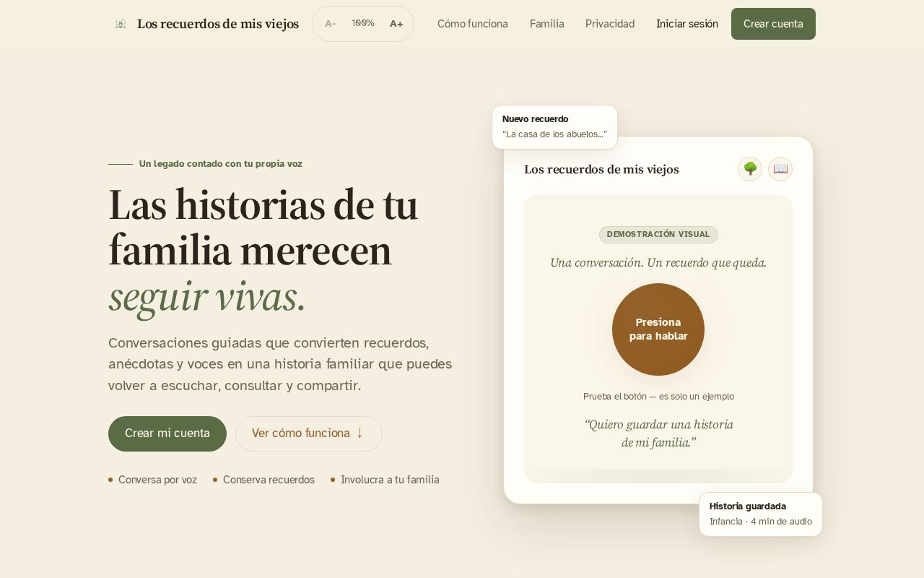Click the Nuevo recuerdo notification card
Image resolution: width=924 pixels, height=578 pixels.
(x=554, y=127)
